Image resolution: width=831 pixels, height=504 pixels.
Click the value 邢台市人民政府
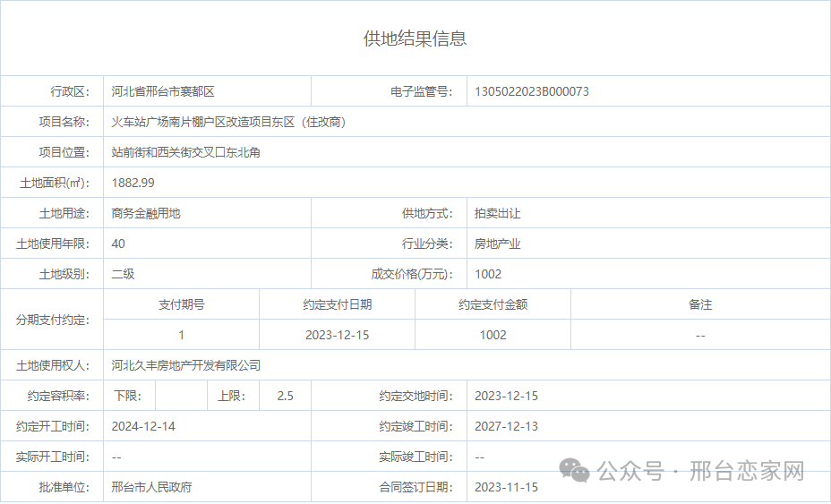(x=151, y=488)
